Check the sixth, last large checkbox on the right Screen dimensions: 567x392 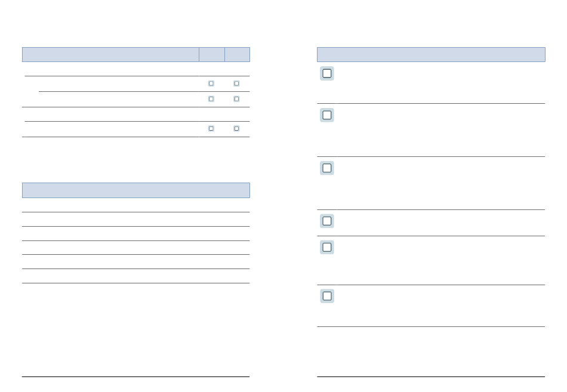[x=327, y=296]
